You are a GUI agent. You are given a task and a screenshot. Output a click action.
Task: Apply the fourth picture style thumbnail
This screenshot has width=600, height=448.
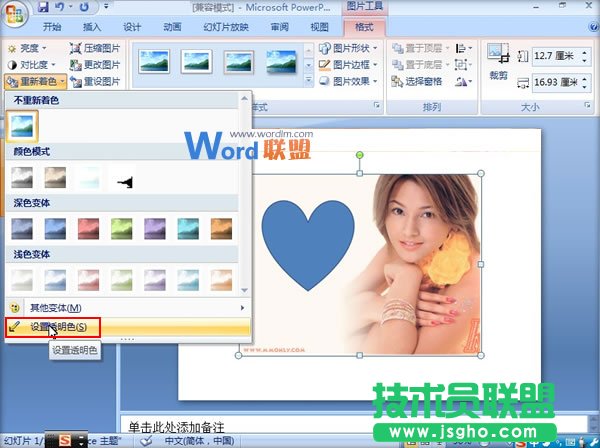282,61
